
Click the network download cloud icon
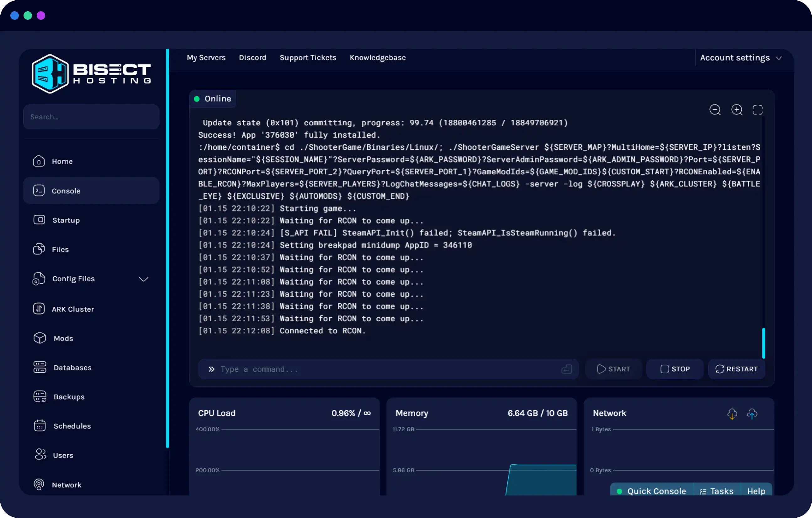click(732, 414)
